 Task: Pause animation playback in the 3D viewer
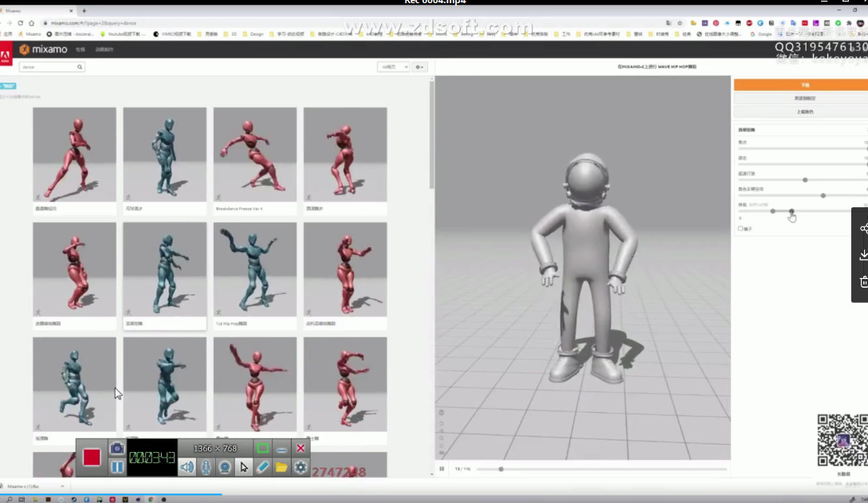point(442,469)
